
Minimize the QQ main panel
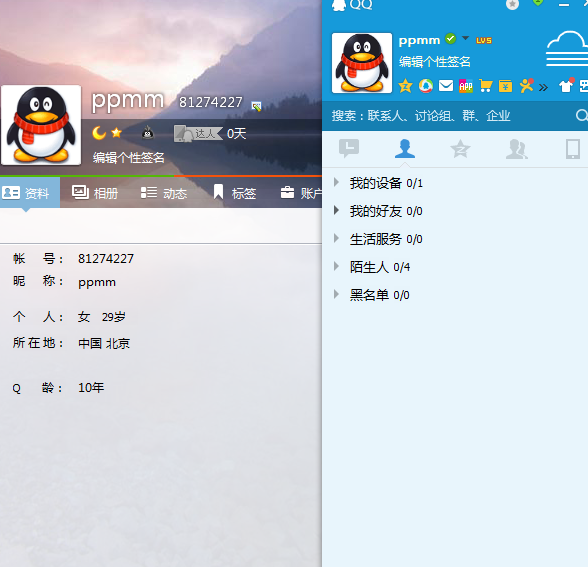click(x=564, y=4)
